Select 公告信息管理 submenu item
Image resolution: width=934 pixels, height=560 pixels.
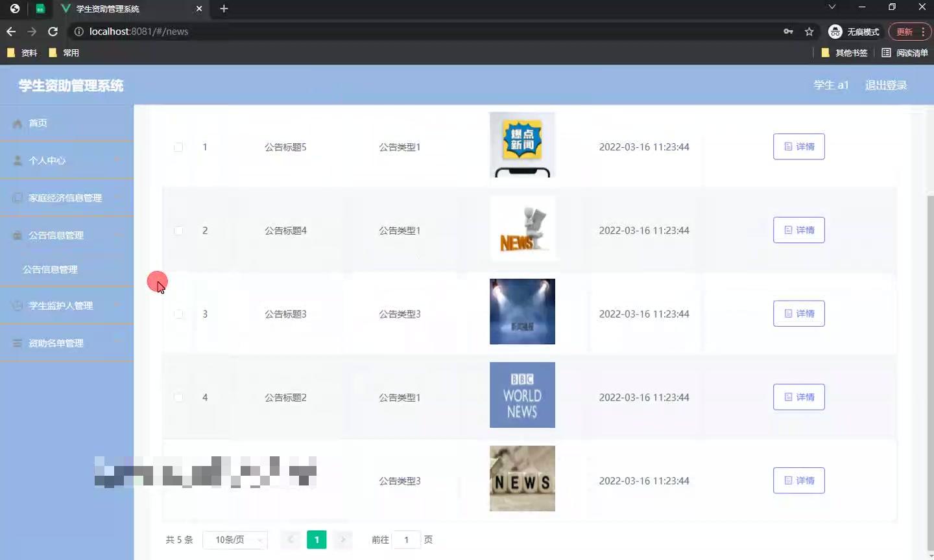tap(67, 270)
